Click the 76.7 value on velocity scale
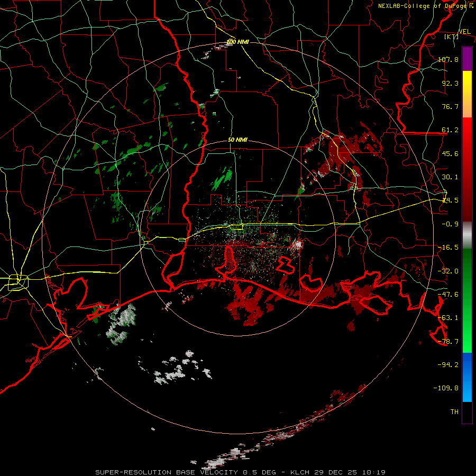 pyautogui.click(x=450, y=106)
